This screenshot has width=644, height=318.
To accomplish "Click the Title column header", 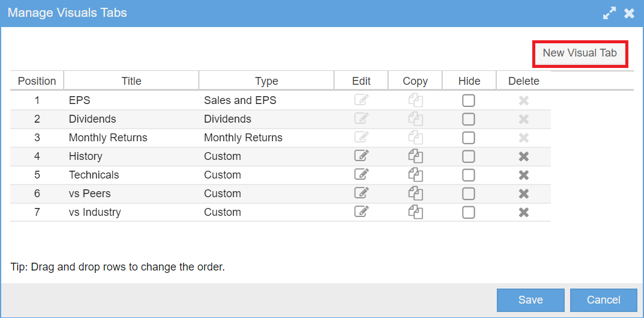I will (131, 81).
